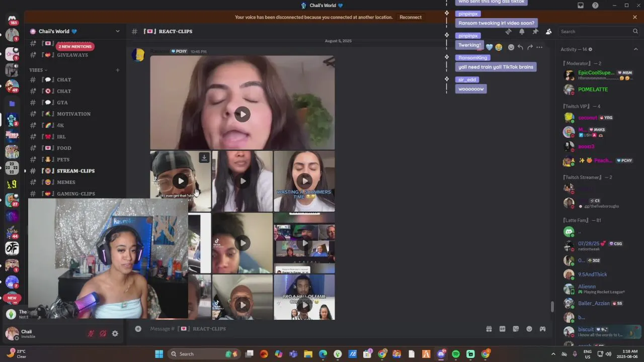Image resolution: width=644 pixels, height=362 pixels.
Task: React with the blue heart emoji
Action: (489, 47)
